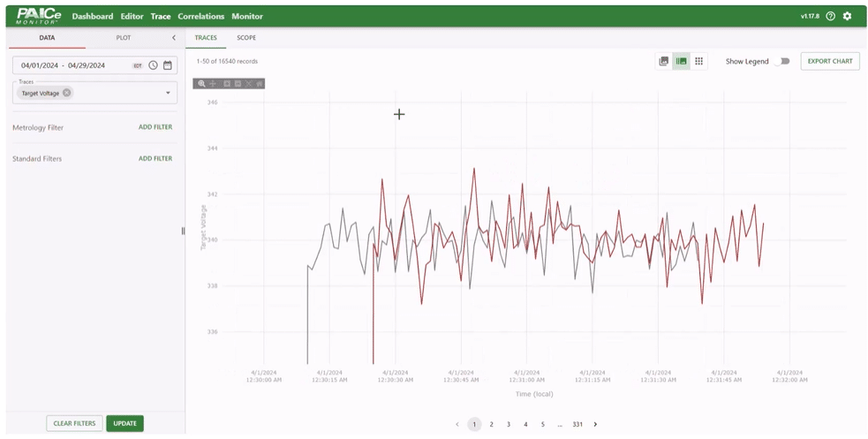This screenshot has width=868, height=439.
Task: Select the chart zoom magnifier tool
Action: point(202,84)
